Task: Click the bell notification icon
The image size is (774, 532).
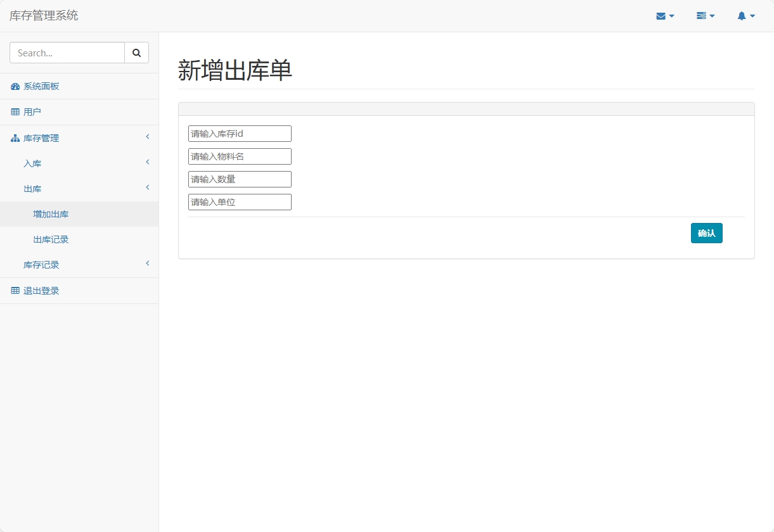Action: click(742, 15)
